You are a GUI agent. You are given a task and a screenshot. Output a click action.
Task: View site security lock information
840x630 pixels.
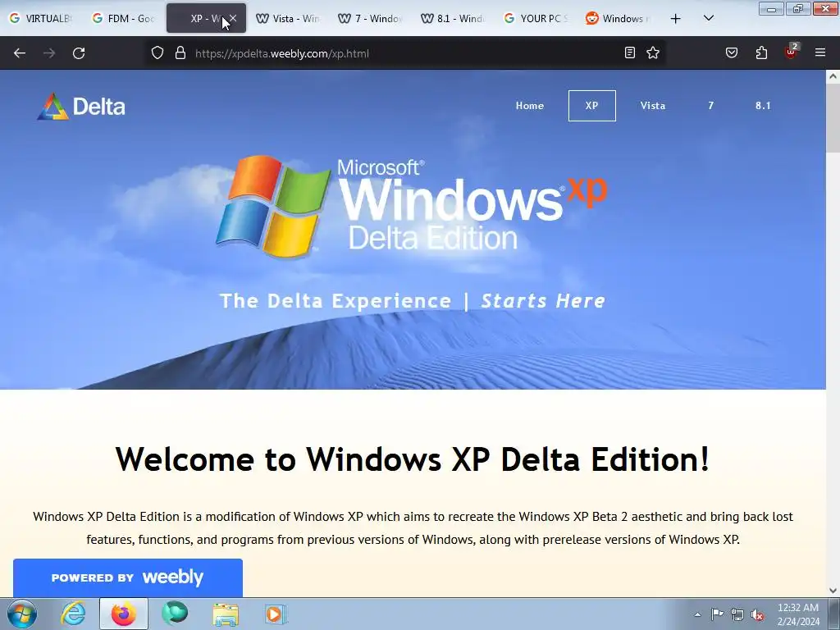pyautogui.click(x=180, y=53)
